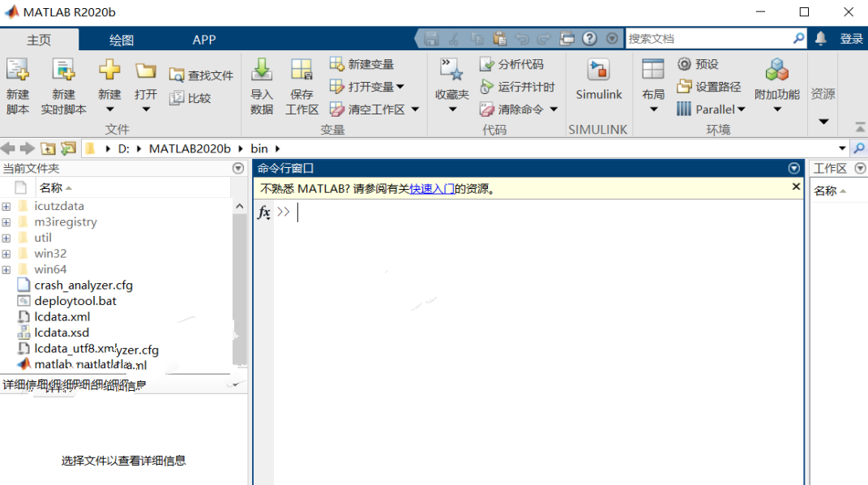Select deploytool.bat file
This screenshot has width=868, height=485.
(75, 301)
